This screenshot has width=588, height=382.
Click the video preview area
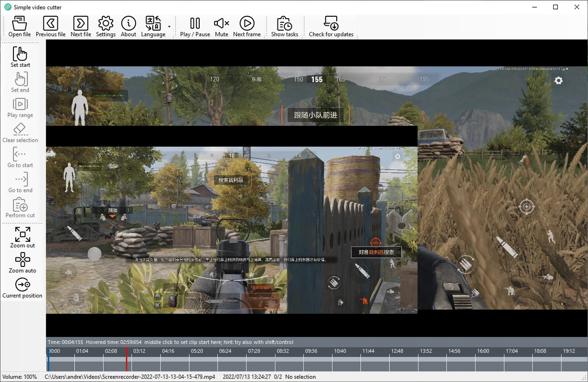pos(317,188)
